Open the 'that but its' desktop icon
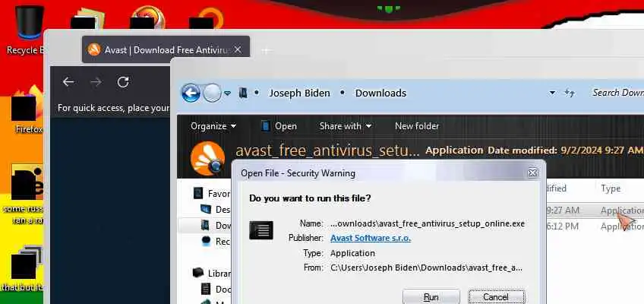This screenshot has width=644, height=304. coord(24,269)
